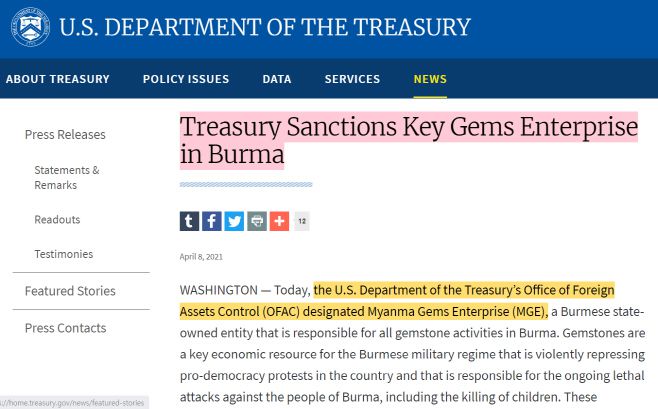
Task: Click the share count badge
Action: 301,221
